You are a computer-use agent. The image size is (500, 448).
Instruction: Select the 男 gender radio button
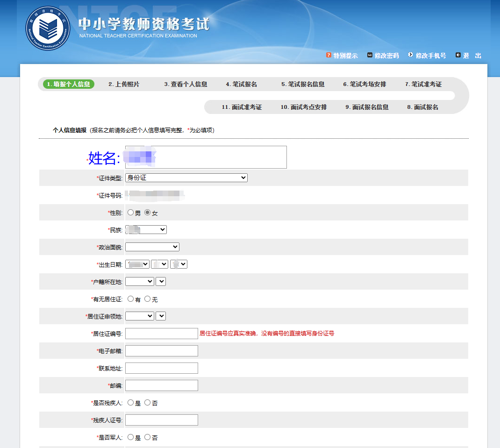131,212
